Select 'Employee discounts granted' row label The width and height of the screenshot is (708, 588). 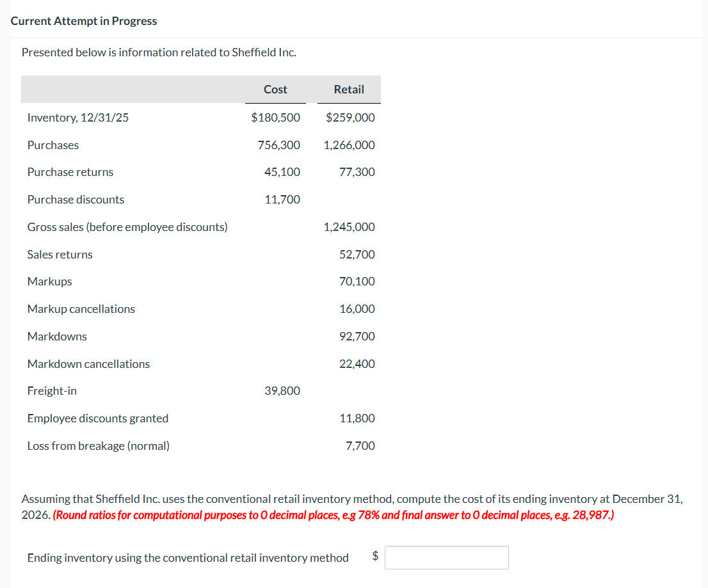coord(98,418)
